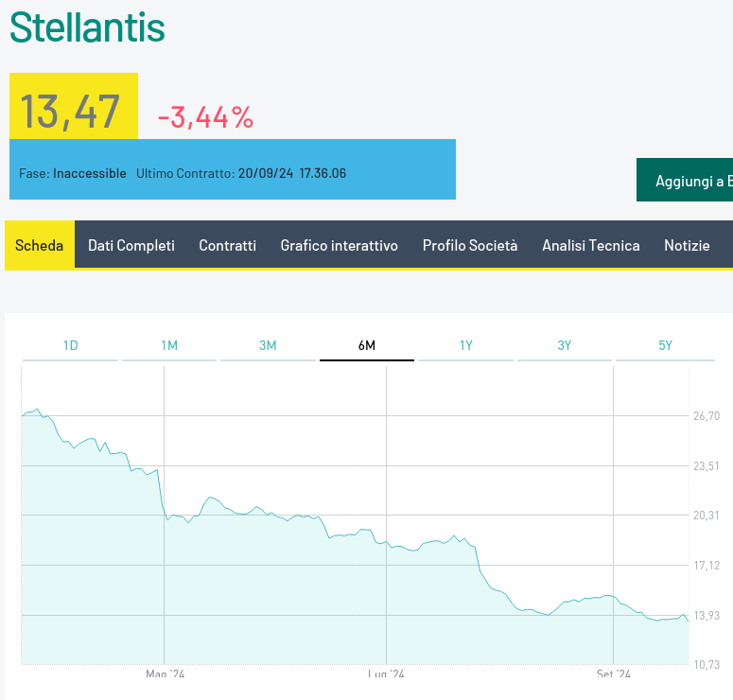Switch to Dati Completi tab

pyautogui.click(x=131, y=245)
